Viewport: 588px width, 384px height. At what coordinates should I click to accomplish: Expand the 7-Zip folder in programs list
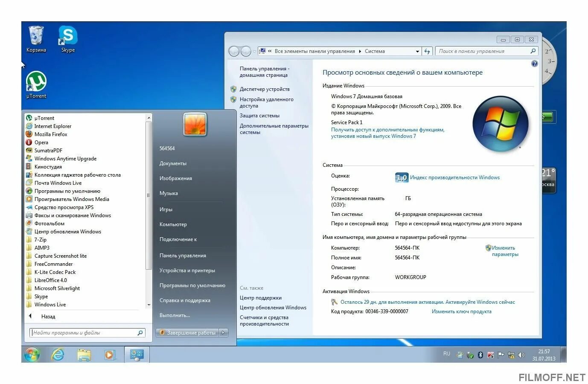[x=40, y=240]
